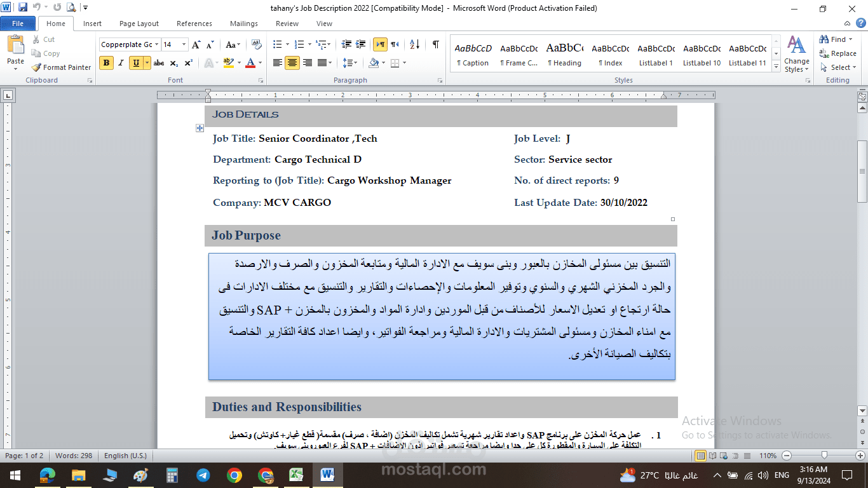Open Telegram from the taskbar

203,475
